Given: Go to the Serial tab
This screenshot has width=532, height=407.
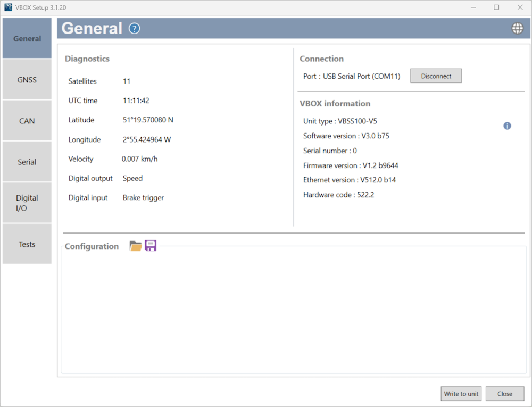Looking at the screenshot, I should pos(27,162).
